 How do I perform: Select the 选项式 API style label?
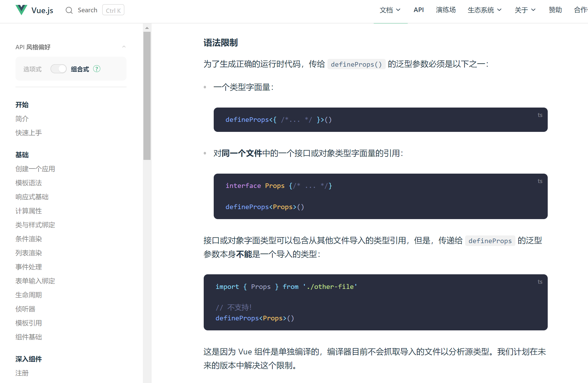(32, 69)
